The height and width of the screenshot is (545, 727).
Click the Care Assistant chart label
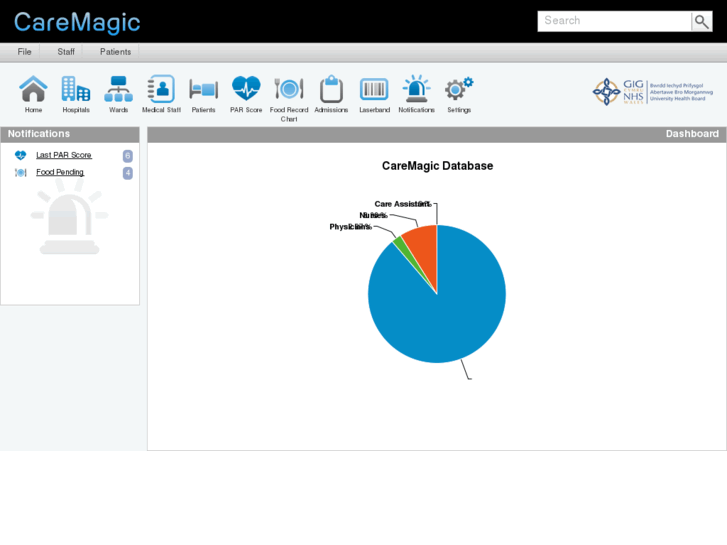402,204
